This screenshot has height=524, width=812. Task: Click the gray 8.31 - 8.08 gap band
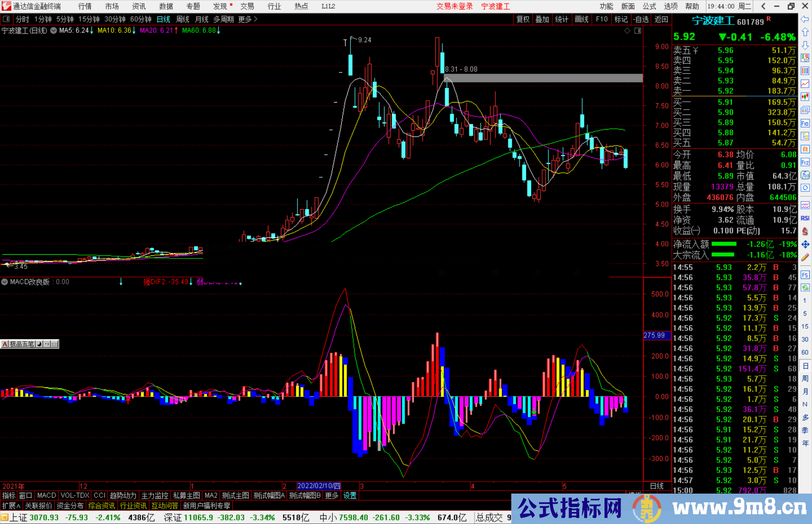(x=543, y=78)
